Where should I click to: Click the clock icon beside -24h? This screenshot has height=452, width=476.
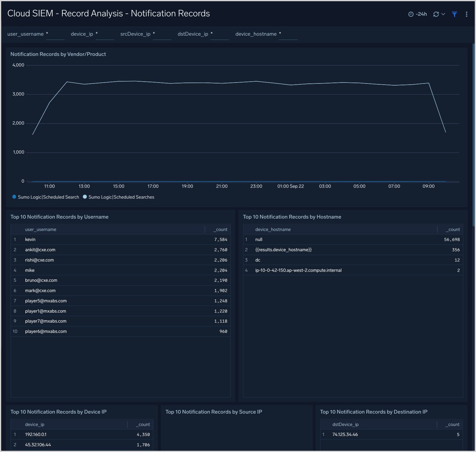(x=411, y=14)
